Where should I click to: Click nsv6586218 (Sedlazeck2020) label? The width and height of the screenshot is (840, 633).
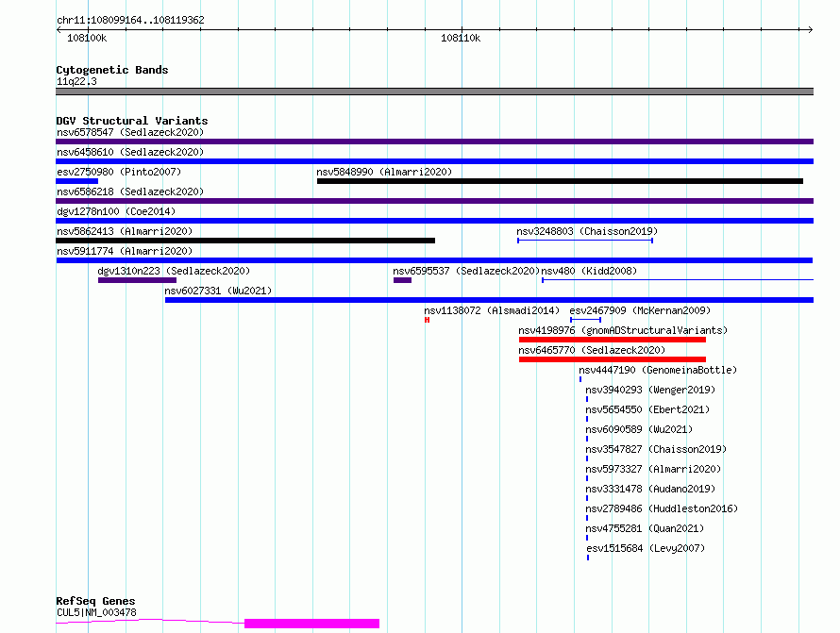click(130, 192)
